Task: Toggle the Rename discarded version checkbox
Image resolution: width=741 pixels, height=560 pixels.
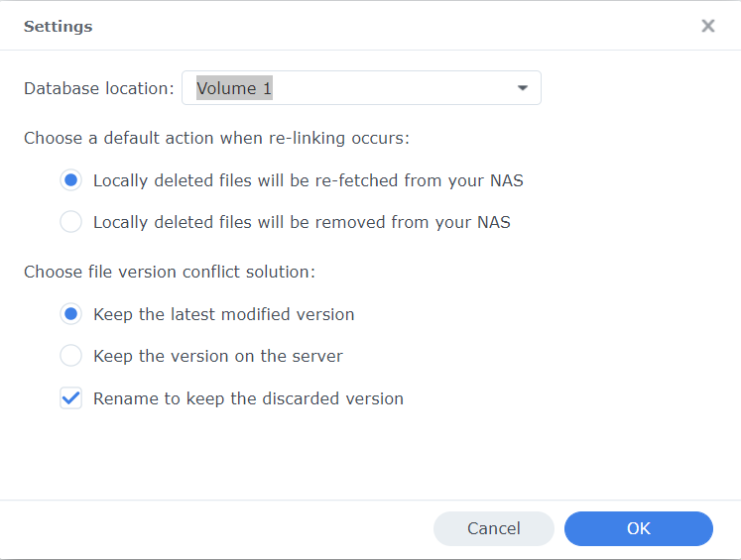Action: pyautogui.click(x=70, y=398)
